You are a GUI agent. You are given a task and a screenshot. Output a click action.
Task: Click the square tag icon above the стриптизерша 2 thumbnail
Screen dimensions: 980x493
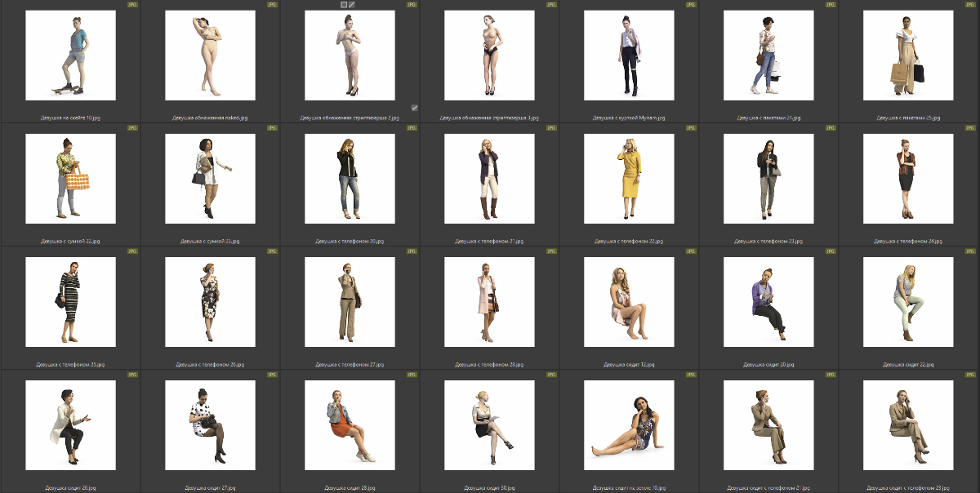coord(344,5)
